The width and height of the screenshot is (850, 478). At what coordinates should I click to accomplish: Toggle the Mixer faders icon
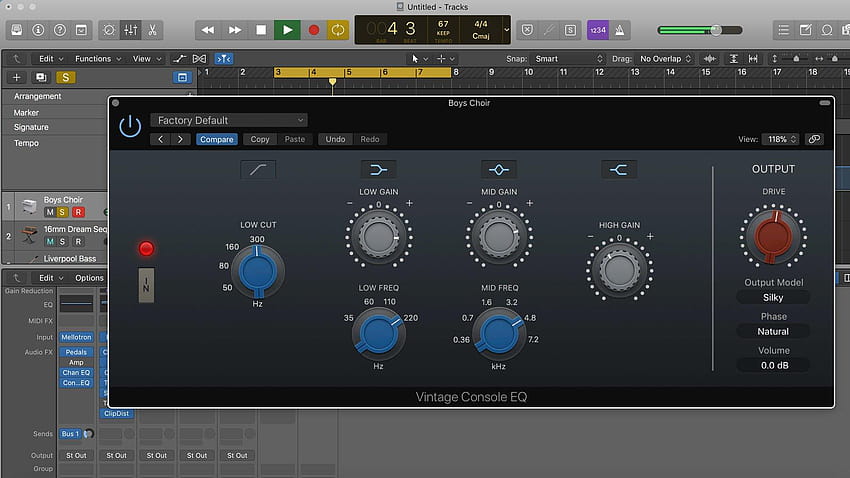pyautogui.click(x=131, y=30)
